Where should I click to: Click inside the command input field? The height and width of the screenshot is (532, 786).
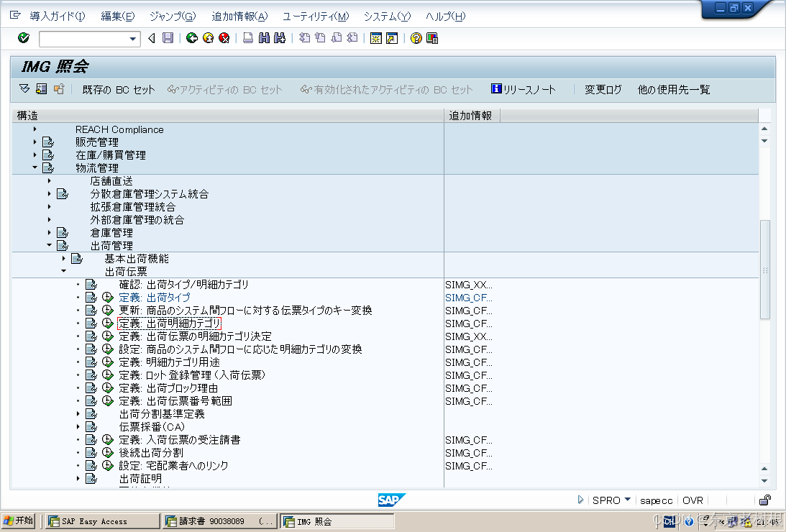tap(83, 39)
